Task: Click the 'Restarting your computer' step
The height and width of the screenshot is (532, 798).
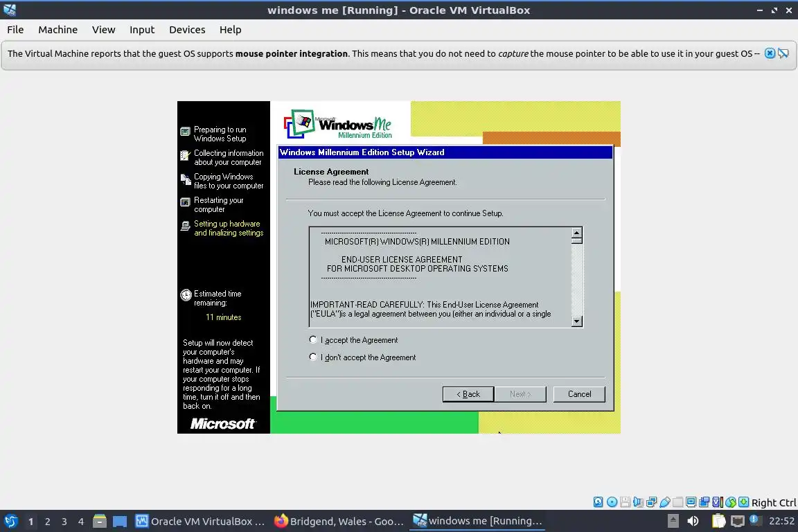Action: 218,204
